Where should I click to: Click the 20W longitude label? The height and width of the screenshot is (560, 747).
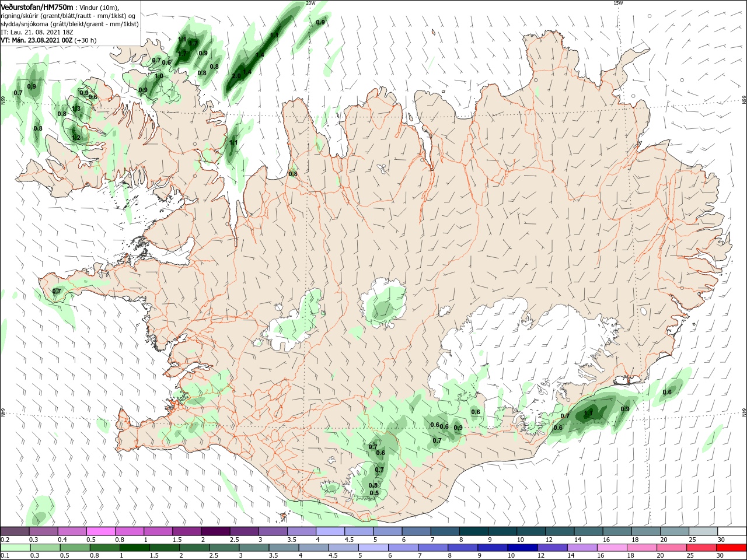(310, 3)
